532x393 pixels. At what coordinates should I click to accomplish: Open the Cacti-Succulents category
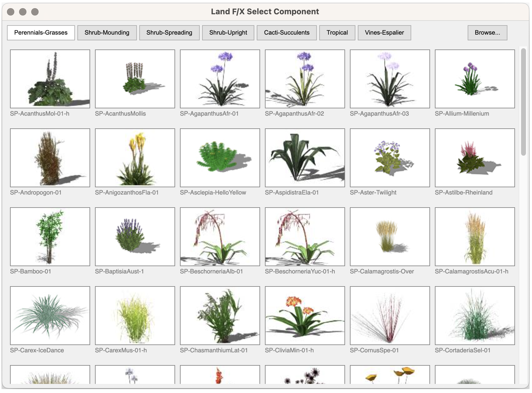pyautogui.click(x=287, y=32)
